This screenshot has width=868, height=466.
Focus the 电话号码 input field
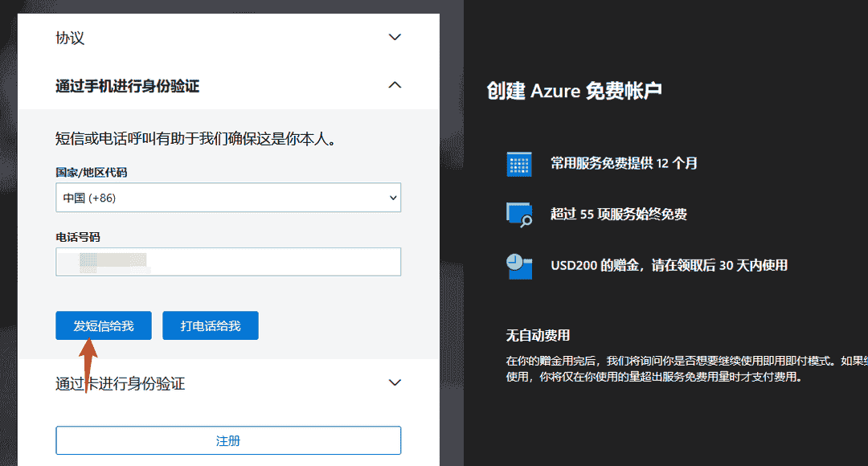click(x=228, y=262)
